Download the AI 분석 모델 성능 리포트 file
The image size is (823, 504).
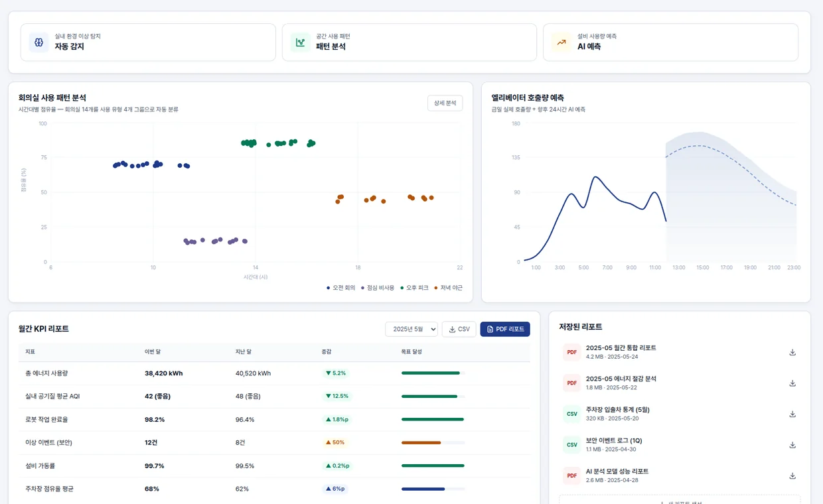point(792,475)
